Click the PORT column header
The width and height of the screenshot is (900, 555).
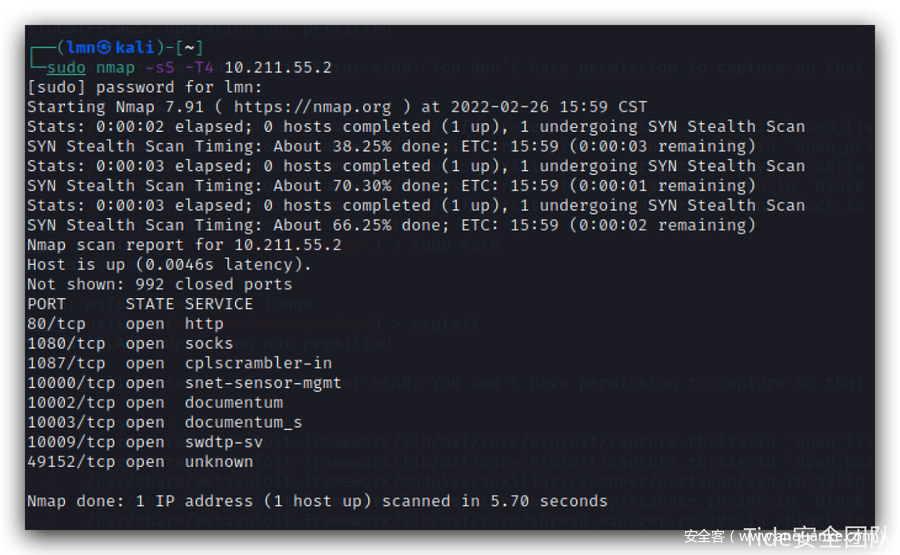click(46, 304)
